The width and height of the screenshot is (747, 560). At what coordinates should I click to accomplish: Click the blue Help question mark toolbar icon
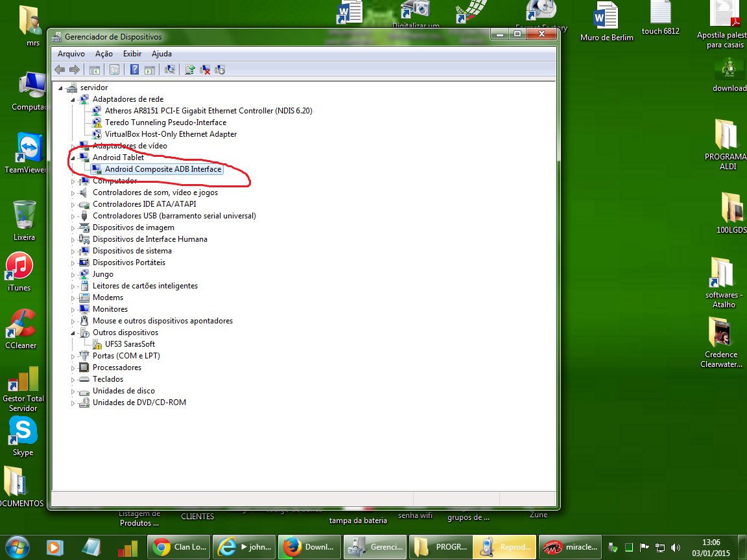tap(134, 70)
